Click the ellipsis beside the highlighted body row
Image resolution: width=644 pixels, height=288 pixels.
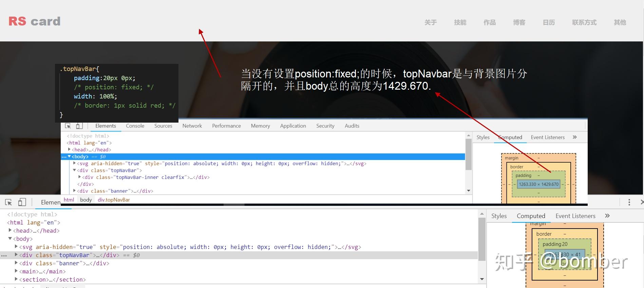click(64, 157)
